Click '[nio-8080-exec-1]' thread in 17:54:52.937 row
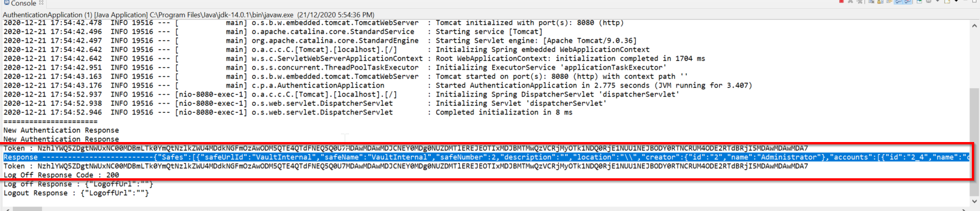This screenshot has width=980, height=211. (x=211, y=94)
